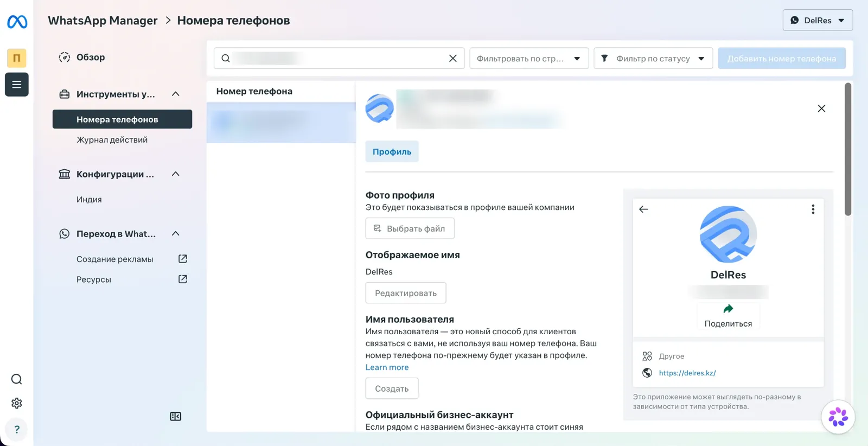Select the orange "П" account tile
This screenshot has height=446, width=868.
17,58
